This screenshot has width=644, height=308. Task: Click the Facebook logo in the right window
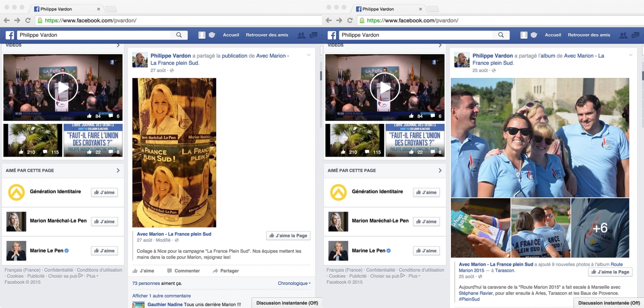click(332, 35)
